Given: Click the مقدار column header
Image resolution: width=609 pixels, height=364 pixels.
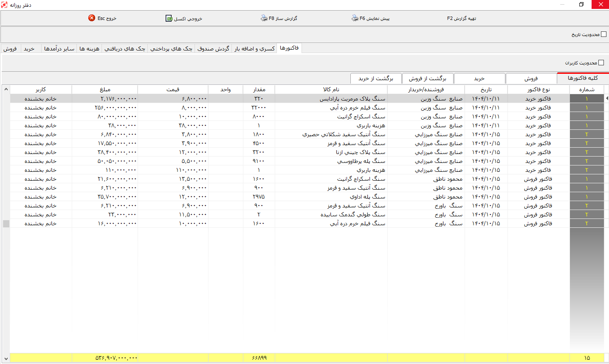Looking at the screenshot, I should (259, 90).
